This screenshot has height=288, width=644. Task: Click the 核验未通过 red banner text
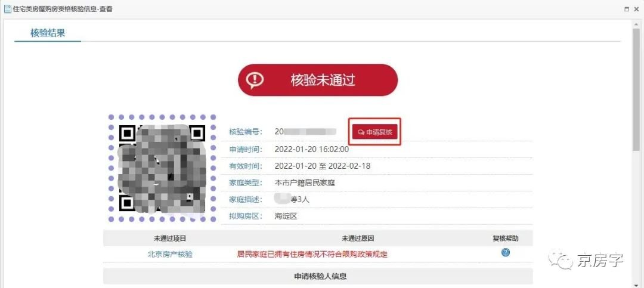pos(323,80)
